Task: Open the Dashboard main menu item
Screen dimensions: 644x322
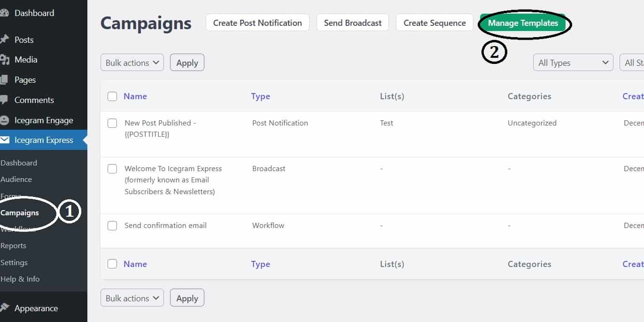Action: (x=34, y=13)
